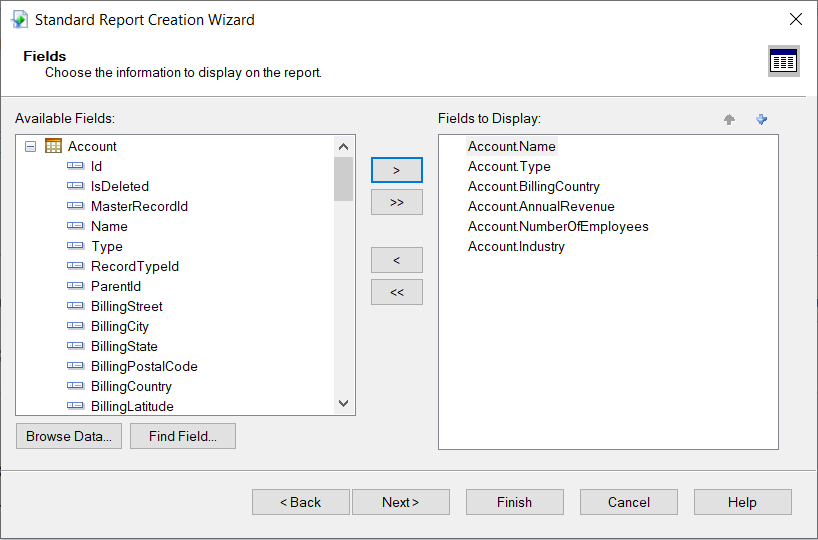Add selected field with > button

coord(396,170)
